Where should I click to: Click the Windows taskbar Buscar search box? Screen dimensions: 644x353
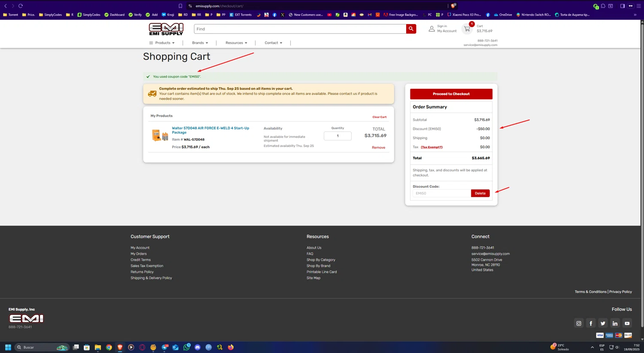click(41, 347)
